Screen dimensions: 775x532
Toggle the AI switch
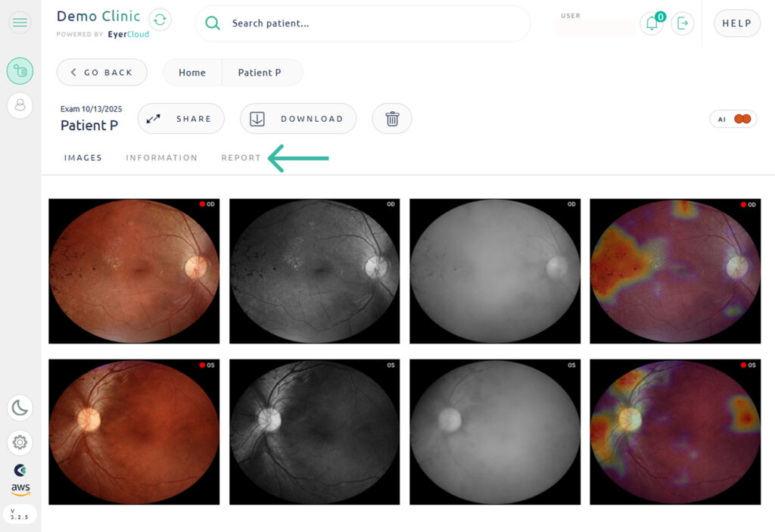tap(741, 119)
